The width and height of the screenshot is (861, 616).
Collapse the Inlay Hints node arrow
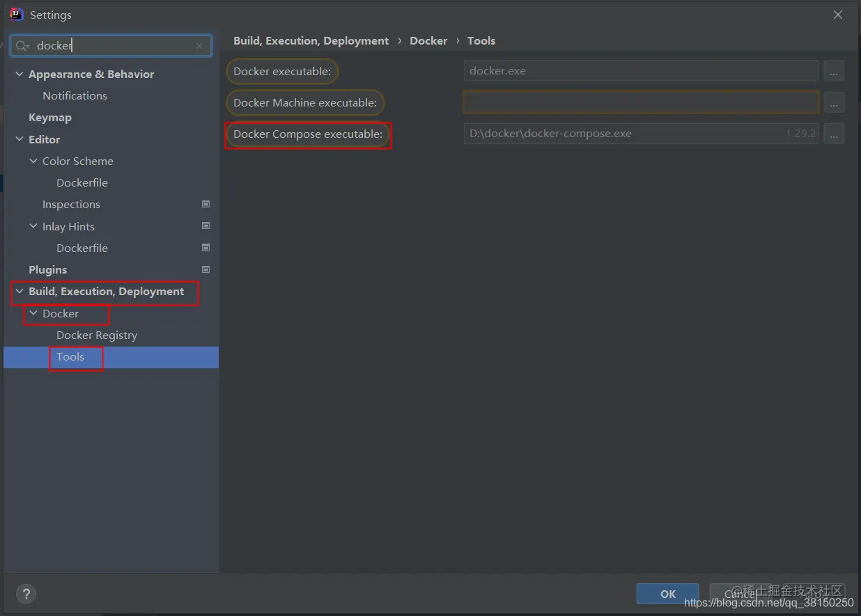coord(33,226)
